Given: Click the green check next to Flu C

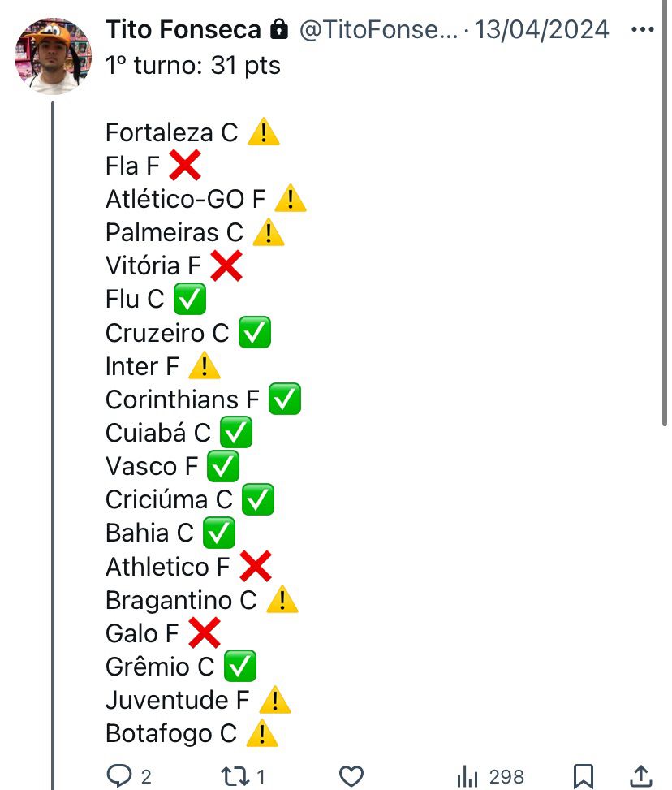Looking at the screenshot, I should point(190,299).
